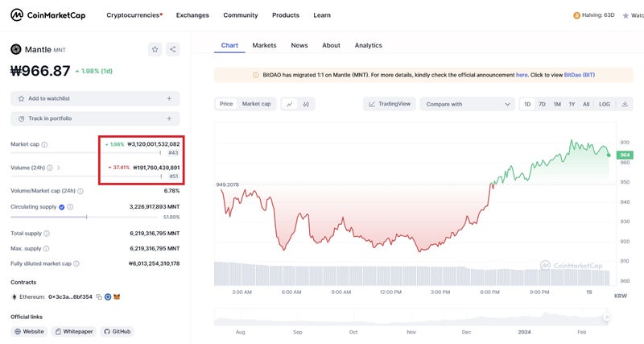
Task: Click Track in portfolio button
Action: pyautogui.click(x=95, y=118)
